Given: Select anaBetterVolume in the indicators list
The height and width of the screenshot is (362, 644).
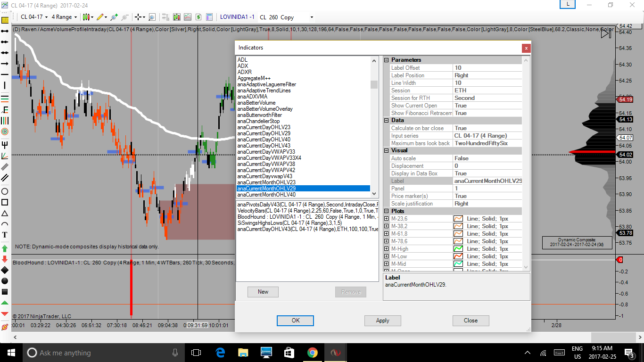Looking at the screenshot, I should pyautogui.click(x=303, y=103).
